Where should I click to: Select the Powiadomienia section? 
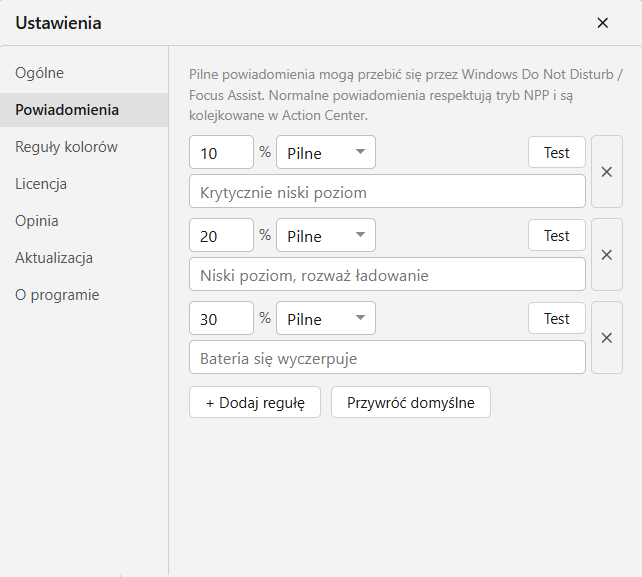coord(84,110)
